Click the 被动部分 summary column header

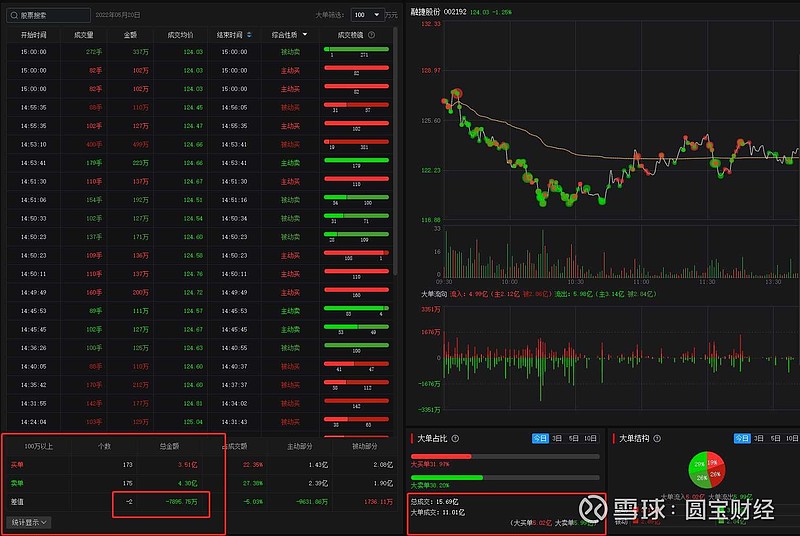pos(364,447)
